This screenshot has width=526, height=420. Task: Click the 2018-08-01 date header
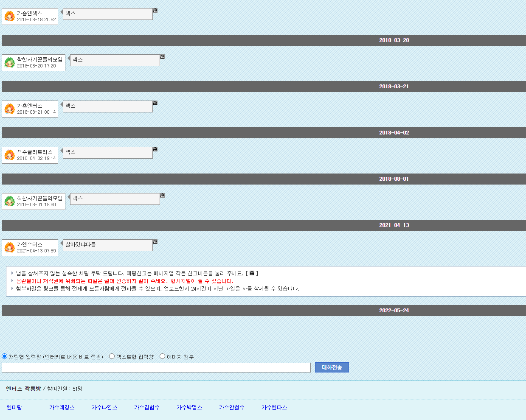pos(264,179)
